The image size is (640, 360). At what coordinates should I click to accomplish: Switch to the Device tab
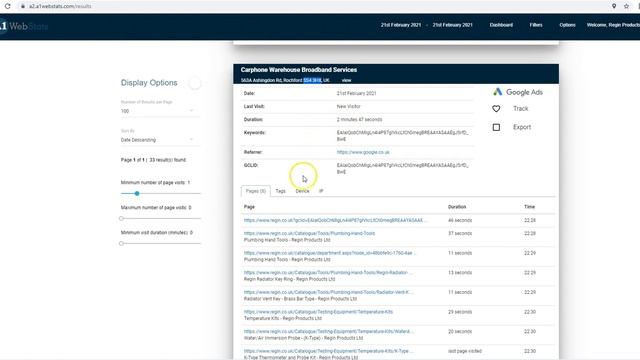(x=302, y=191)
